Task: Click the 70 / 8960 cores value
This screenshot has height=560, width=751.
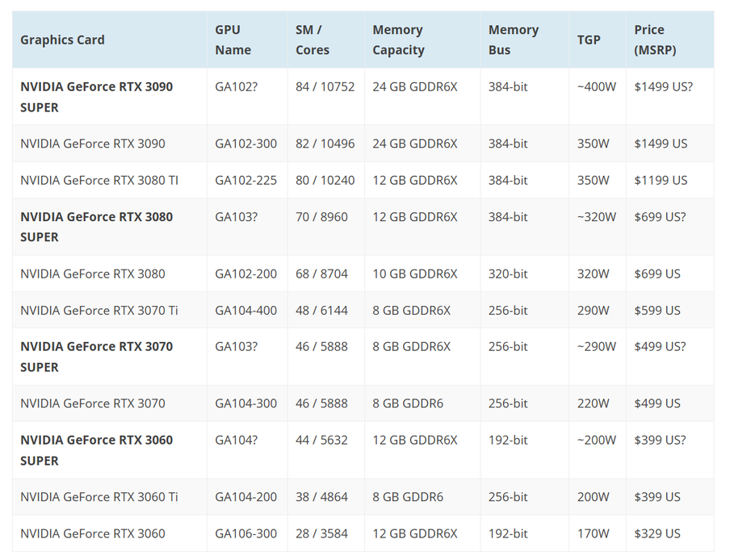Action: coord(321,217)
